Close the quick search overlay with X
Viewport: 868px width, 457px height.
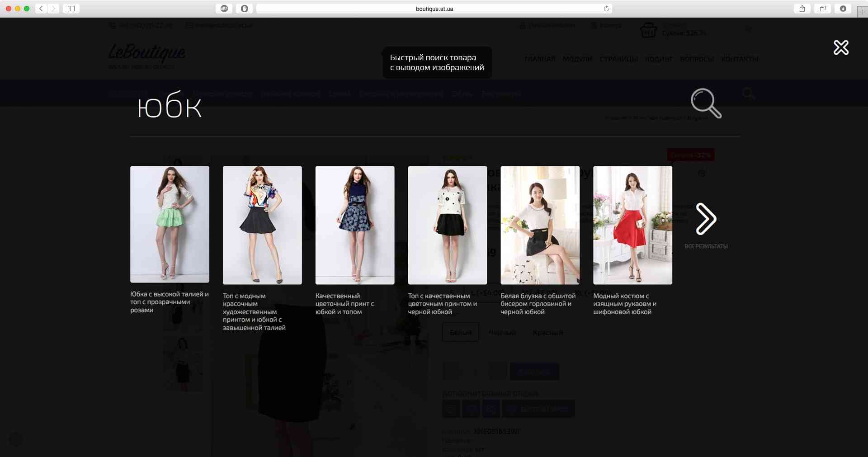[x=841, y=47]
